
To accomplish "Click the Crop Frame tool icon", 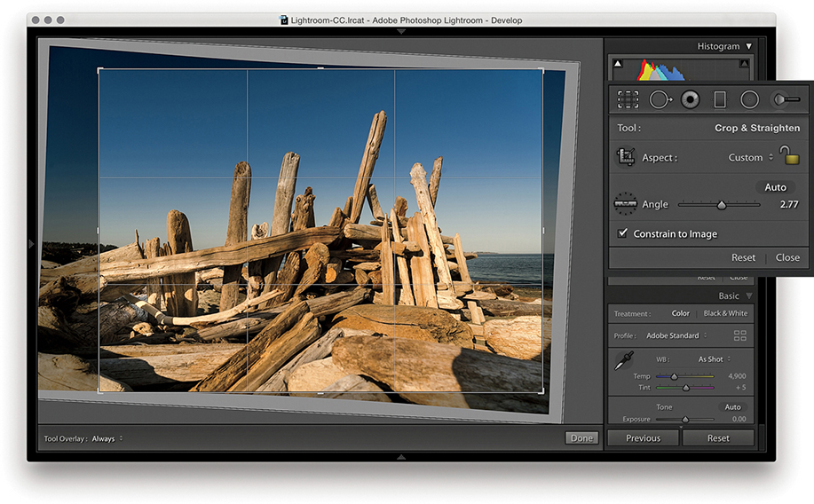I will coord(625,157).
